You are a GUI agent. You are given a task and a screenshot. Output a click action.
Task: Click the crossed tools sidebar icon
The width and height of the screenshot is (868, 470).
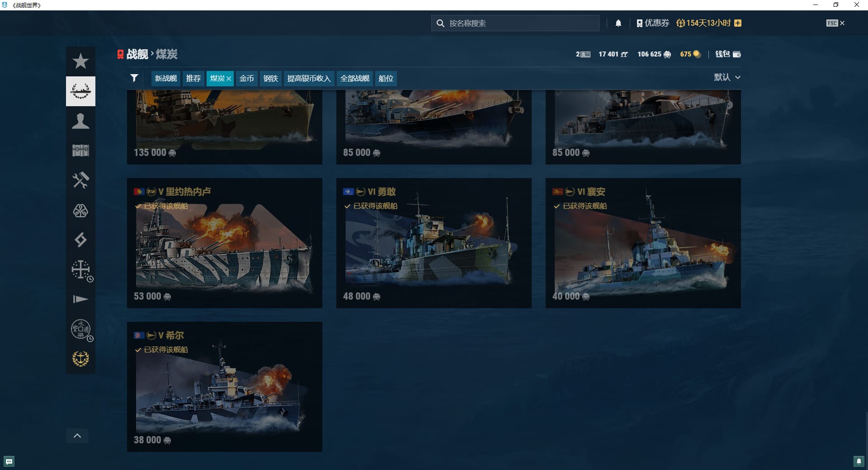click(80, 180)
